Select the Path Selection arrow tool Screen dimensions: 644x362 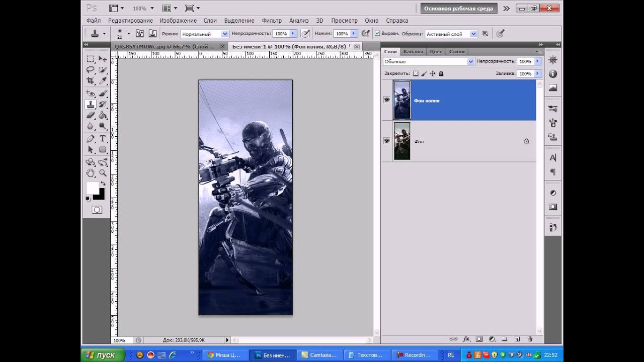click(91, 150)
